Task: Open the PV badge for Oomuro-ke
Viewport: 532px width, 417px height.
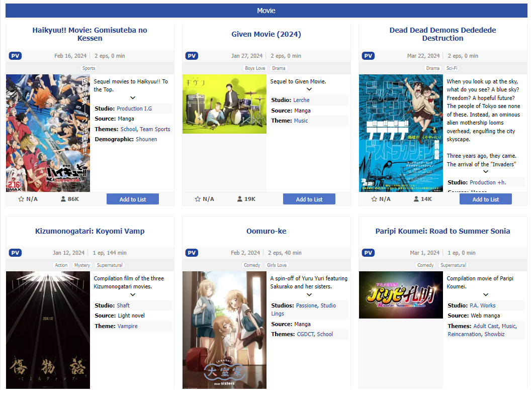Action: click(192, 253)
